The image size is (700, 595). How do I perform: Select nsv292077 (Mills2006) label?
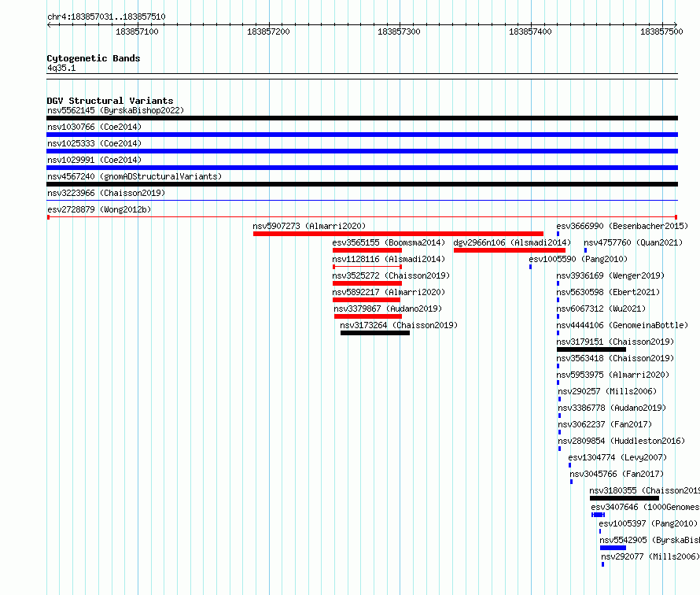pos(650,556)
